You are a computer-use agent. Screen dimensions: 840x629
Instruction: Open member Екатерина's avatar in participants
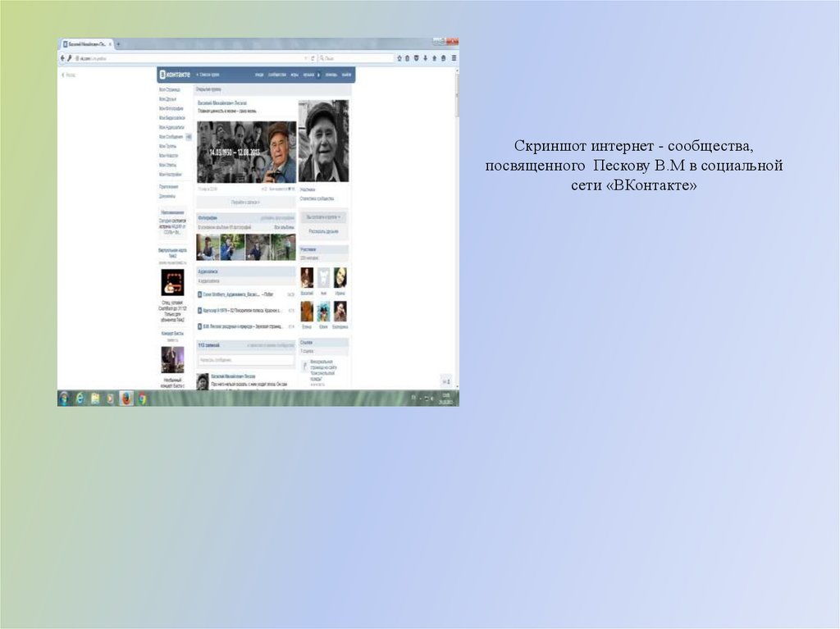(340, 311)
